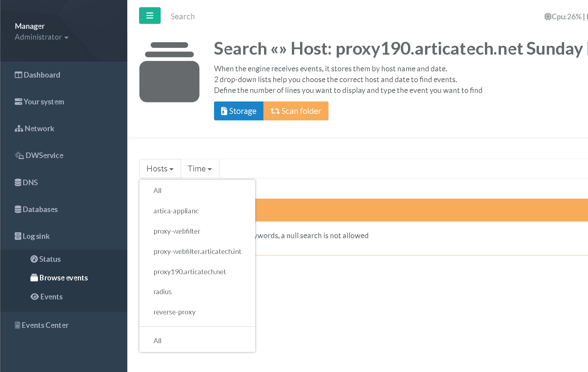588x372 pixels.
Task: Click the Network icon in sidebar
Action: click(19, 129)
